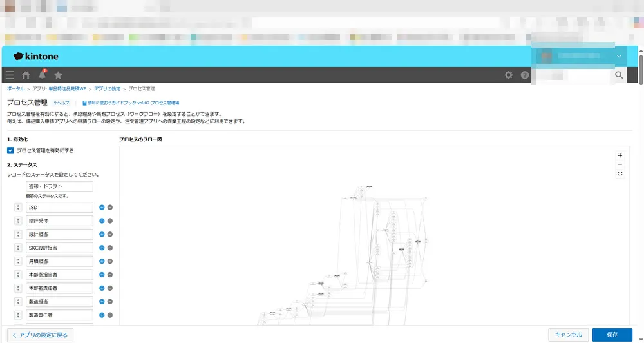
Task: Open the notifications bell
Action: [43, 75]
